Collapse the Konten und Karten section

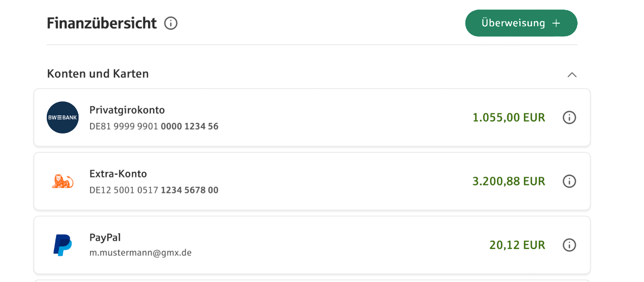572,75
